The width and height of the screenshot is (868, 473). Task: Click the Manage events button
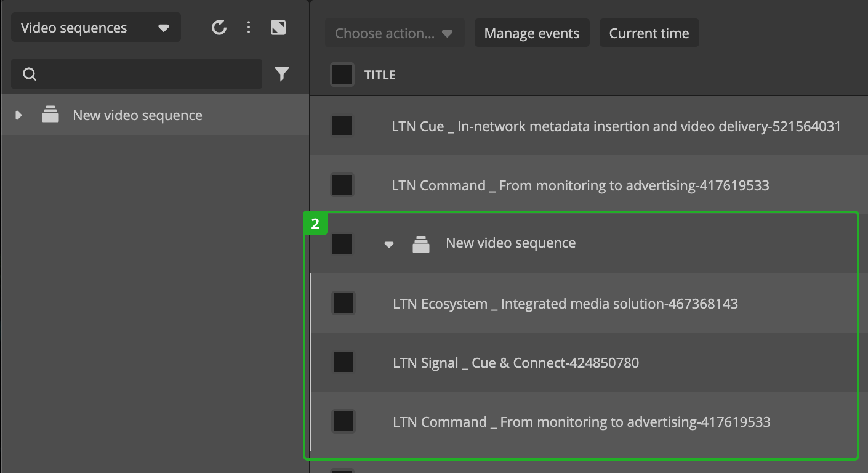point(531,33)
